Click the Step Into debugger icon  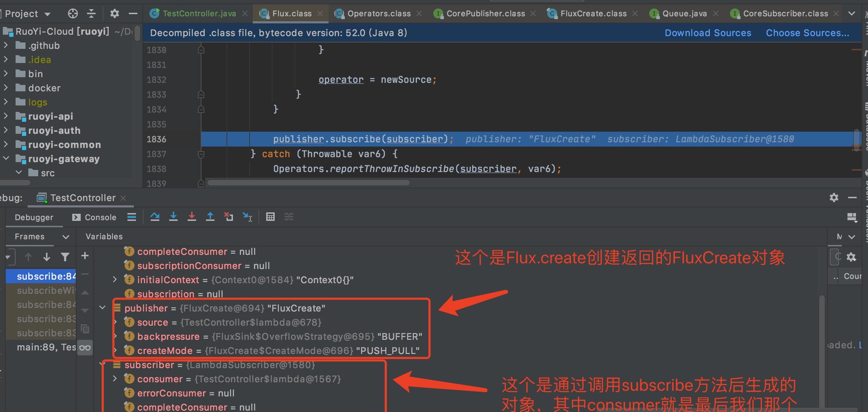click(x=173, y=217)
